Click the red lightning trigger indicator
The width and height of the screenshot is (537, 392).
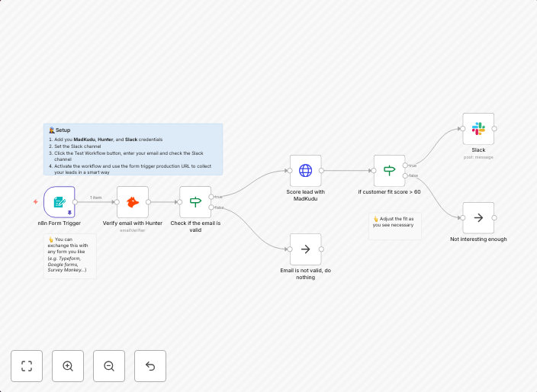tap(35, 202)
